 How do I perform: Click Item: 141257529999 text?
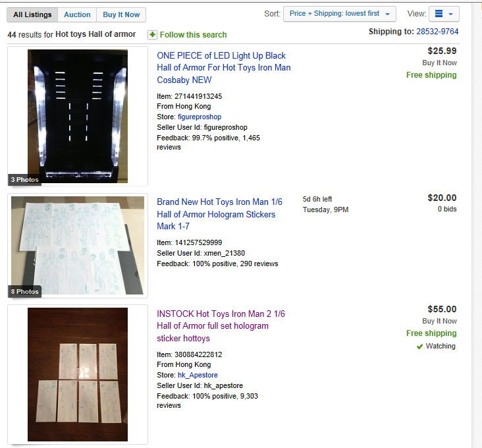190,242
